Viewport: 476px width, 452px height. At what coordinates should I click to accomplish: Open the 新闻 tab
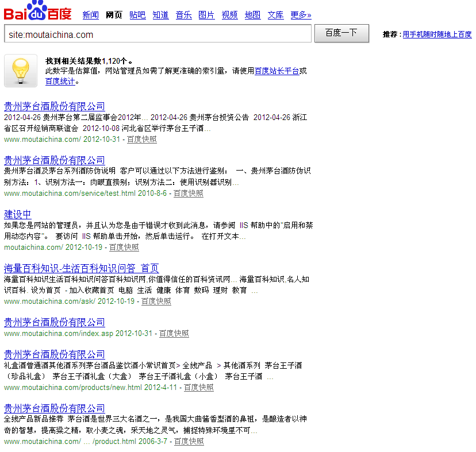tap(91, 15)
